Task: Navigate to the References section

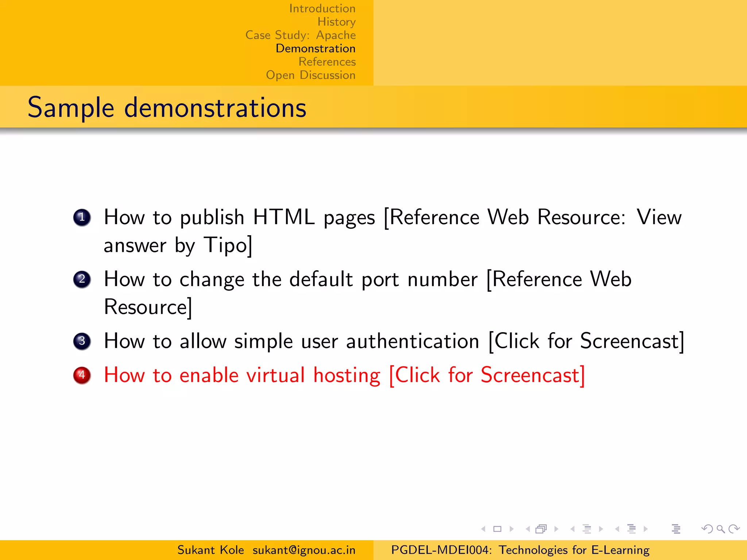Action: coord(327,62)
